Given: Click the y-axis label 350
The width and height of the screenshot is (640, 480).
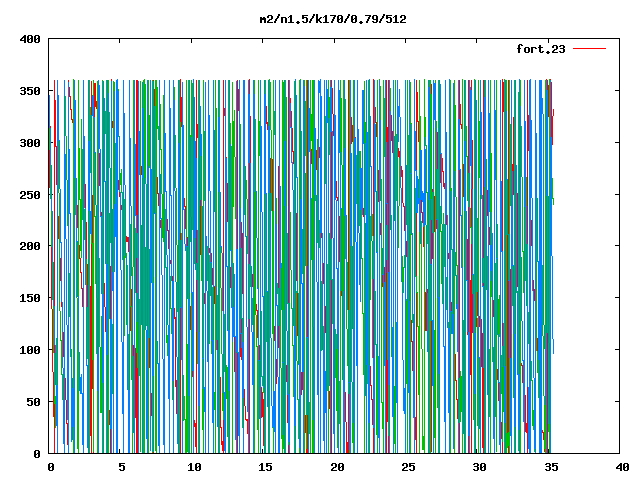Looking at the screenshot, I should 30,91.
